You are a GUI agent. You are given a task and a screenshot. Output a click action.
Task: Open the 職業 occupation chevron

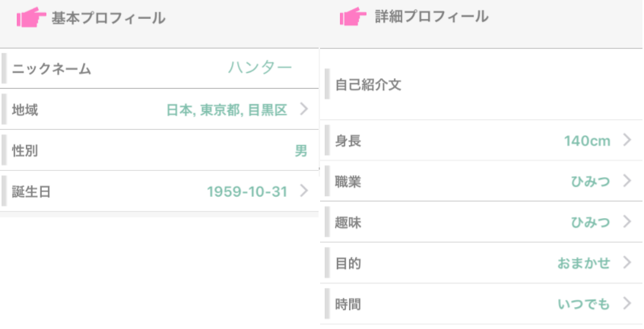click(x=627, y=181)
